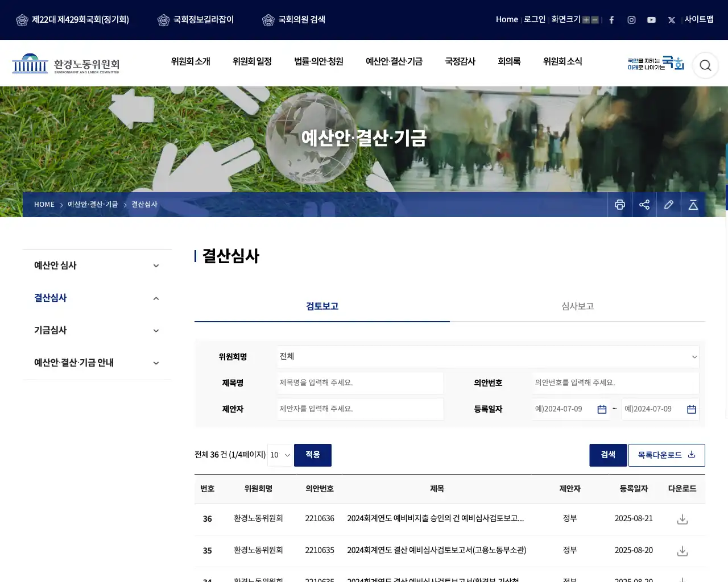Click the 의안번호 input field
This screenshot has height=582, width=728.
(616, 383)
